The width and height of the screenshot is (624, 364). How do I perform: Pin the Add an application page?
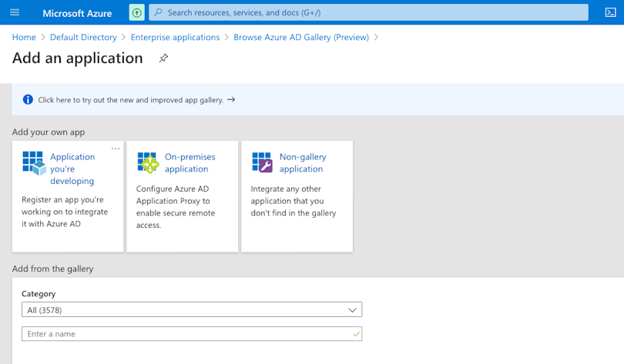click(163, 58)
